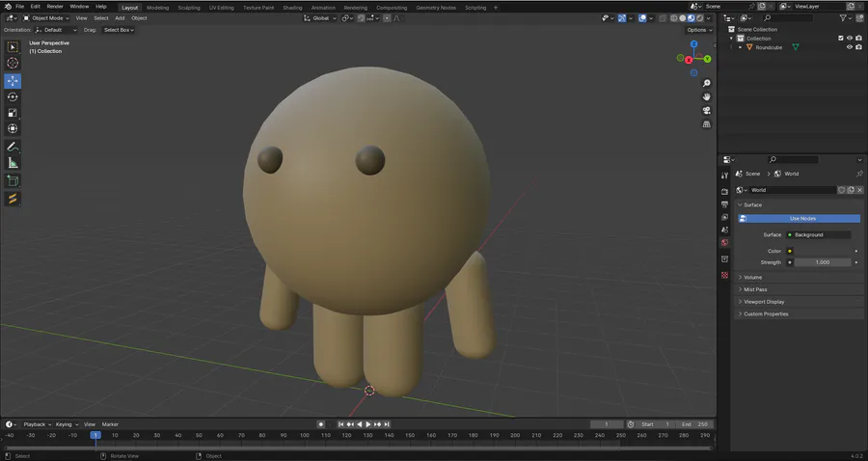Switch to Rendered viewport shading
This screenshot has height=461, width=868.
point(700,18)
